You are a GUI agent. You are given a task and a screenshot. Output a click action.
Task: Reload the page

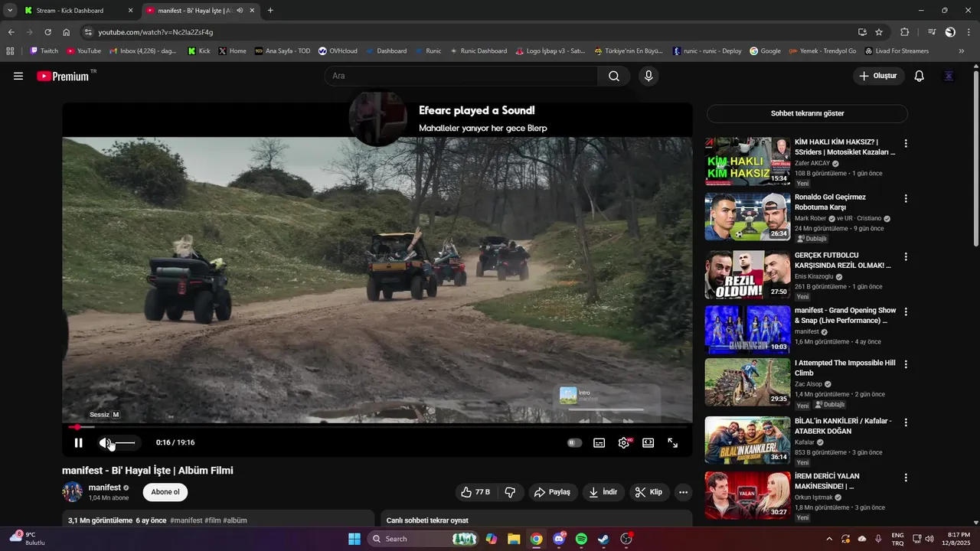coord(47,32)
